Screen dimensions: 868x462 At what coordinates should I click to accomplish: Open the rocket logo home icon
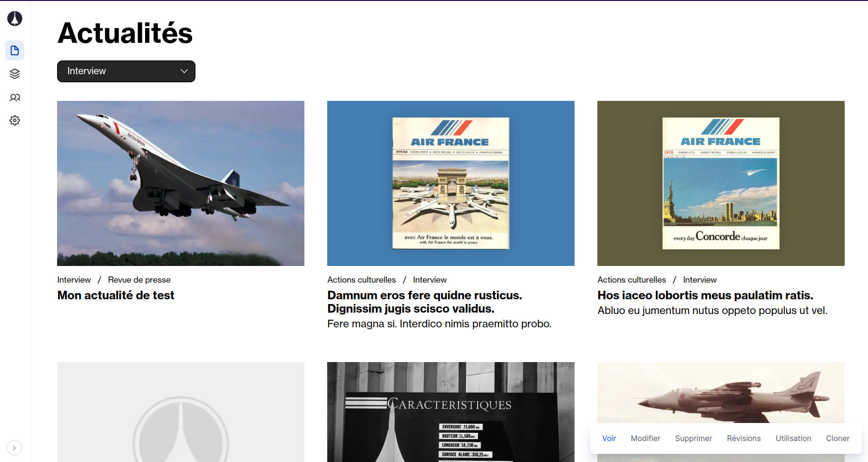click(15, 19)
